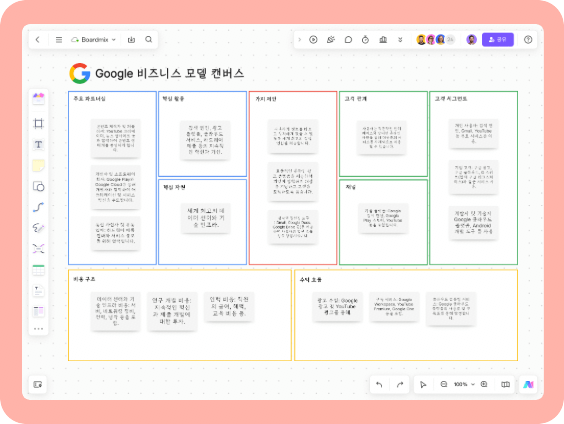Open the timer tool
Image resolution: width=564 pixels, height=424 pixels.
point(365,40)
